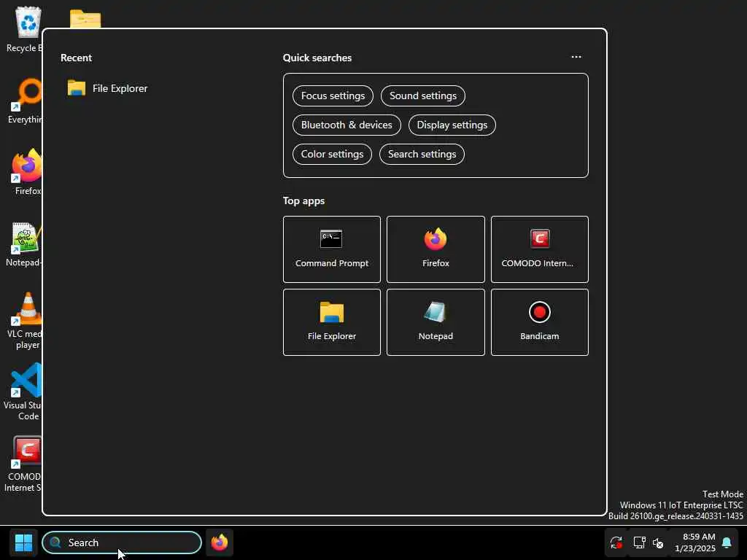Open Firefox from the taskbar
The image size is (747, 560).
(x=220, y=542)
